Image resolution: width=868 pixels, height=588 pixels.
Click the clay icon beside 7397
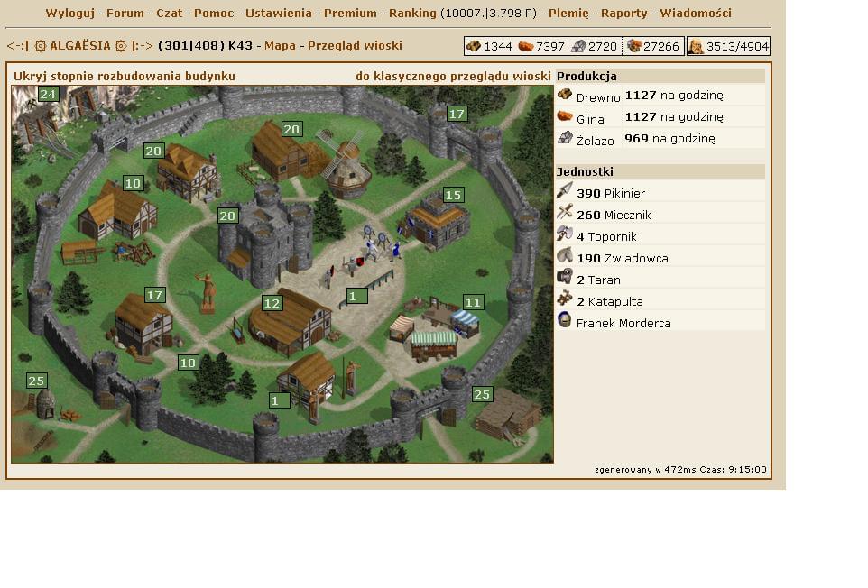pos(525,46)
